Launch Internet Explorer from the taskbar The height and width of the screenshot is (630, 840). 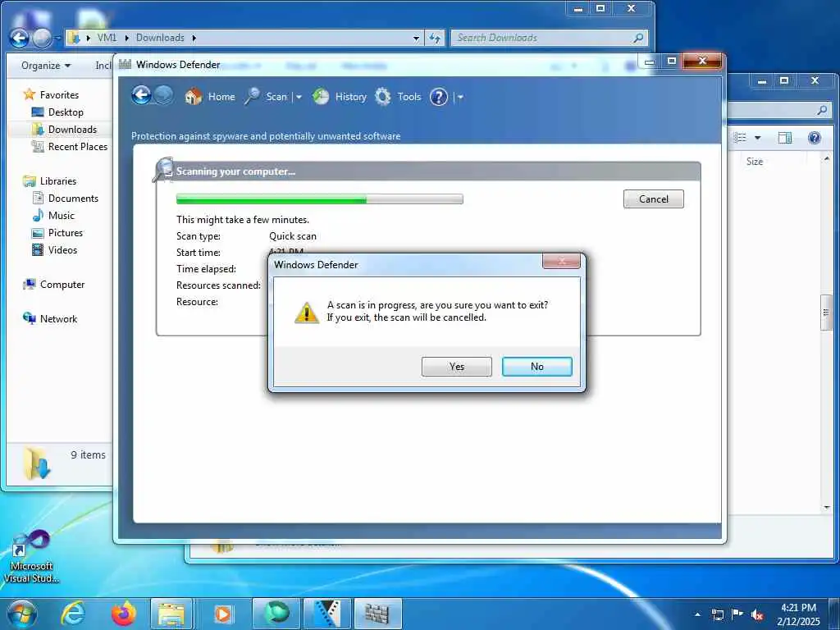click(x=72, y=614)
